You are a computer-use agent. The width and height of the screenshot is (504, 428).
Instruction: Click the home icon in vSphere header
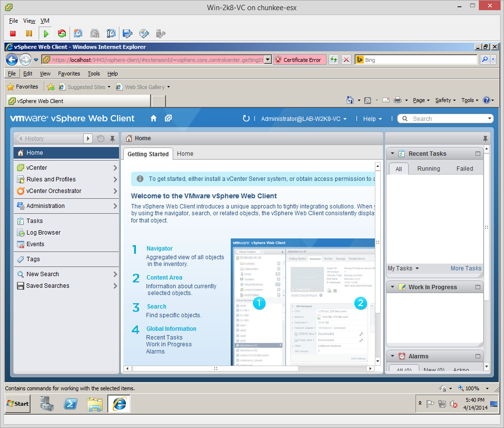[154, 118]
